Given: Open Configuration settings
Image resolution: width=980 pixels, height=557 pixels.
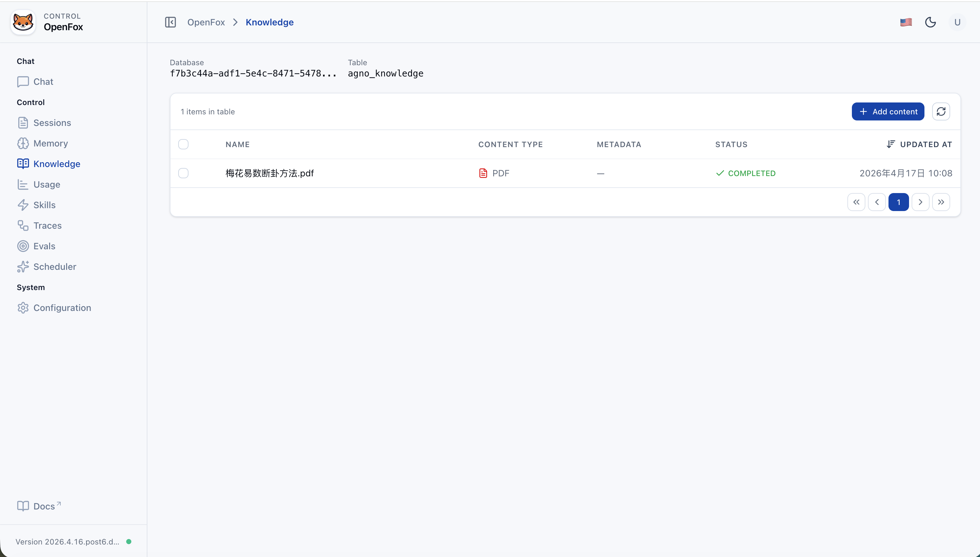Looking at the screenshot, I should tap(62, 308).
